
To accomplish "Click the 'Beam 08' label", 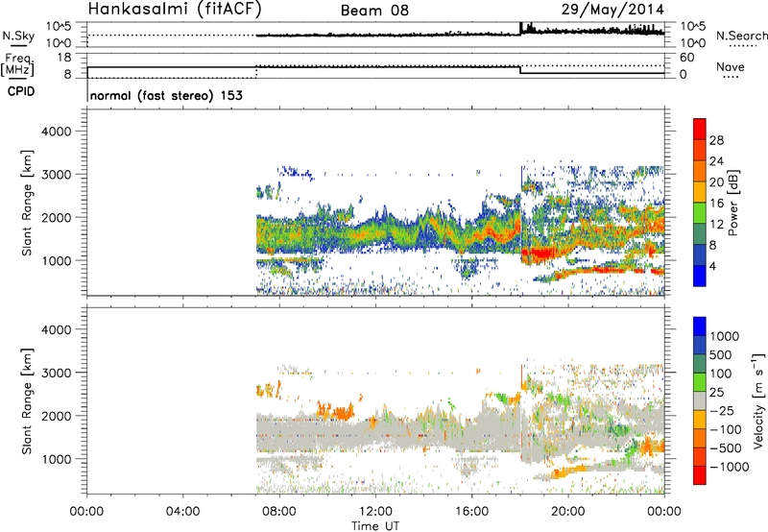I will 374,11.
